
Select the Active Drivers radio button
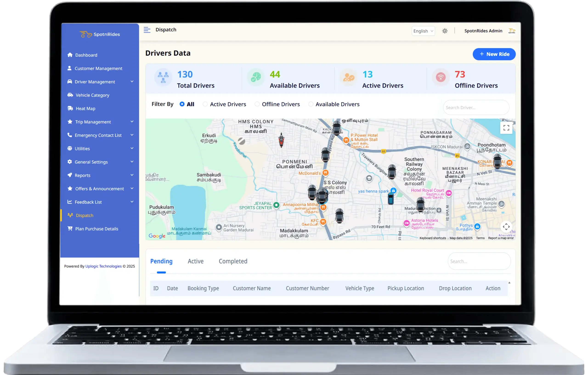(x=205, y=104)
